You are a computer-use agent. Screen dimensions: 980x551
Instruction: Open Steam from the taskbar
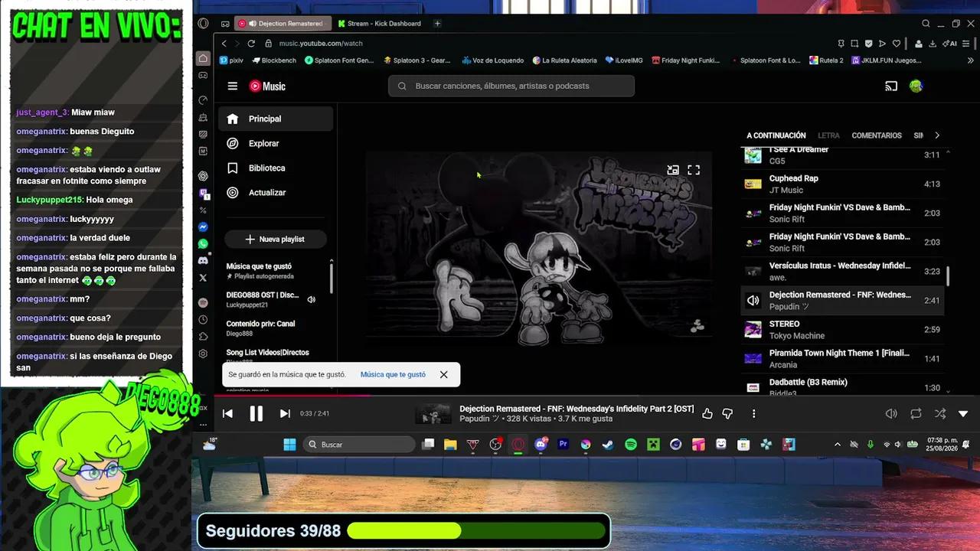click(608, 445)
